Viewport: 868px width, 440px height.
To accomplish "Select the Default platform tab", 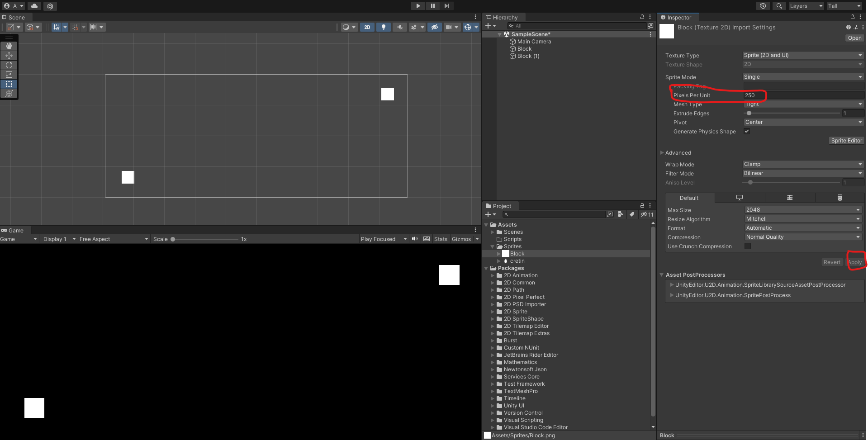I will pos(689,198).
